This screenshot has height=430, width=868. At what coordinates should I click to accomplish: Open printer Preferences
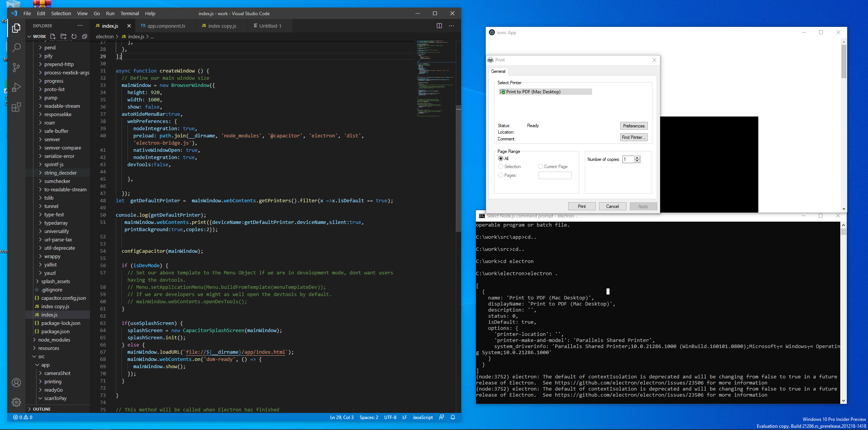click(633, 126)
